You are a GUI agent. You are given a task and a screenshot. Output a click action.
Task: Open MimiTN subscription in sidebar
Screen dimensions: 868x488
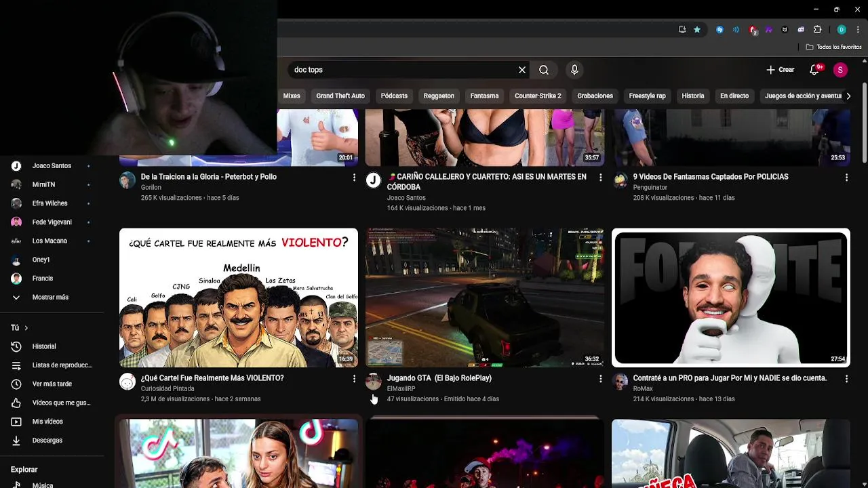pos(52,184)
